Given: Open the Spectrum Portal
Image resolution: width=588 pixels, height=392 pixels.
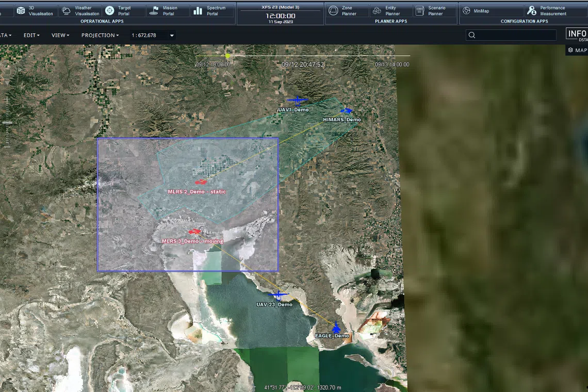Looking at the screenshot, I should pos(213,11).
